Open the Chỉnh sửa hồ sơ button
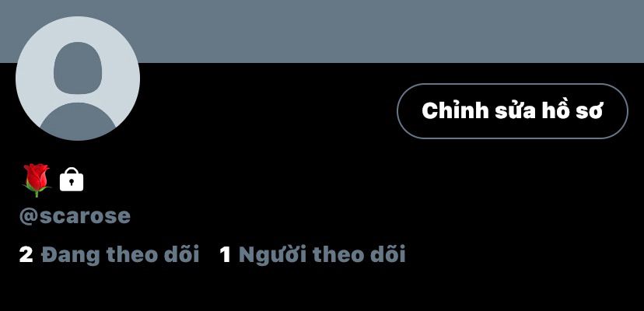This screenshot has width=644, height=311. pyautogui.click(x=512, y=111)
